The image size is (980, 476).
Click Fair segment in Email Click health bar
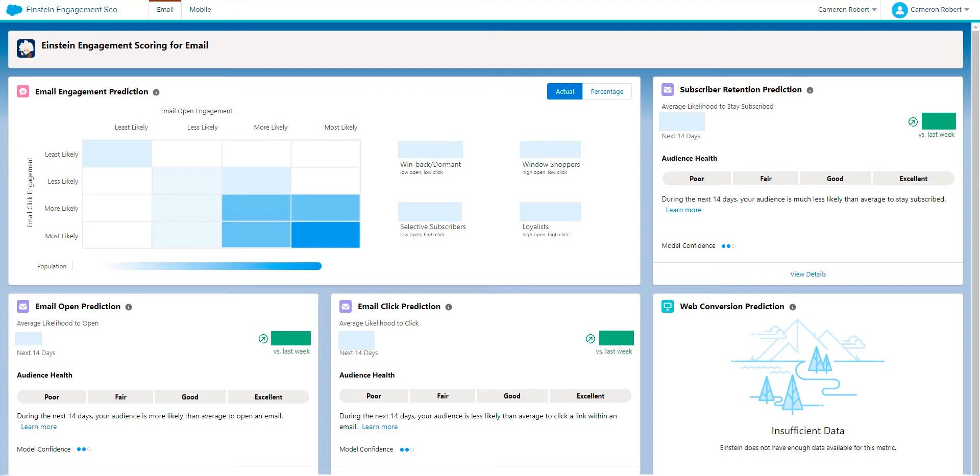(443, 396)
